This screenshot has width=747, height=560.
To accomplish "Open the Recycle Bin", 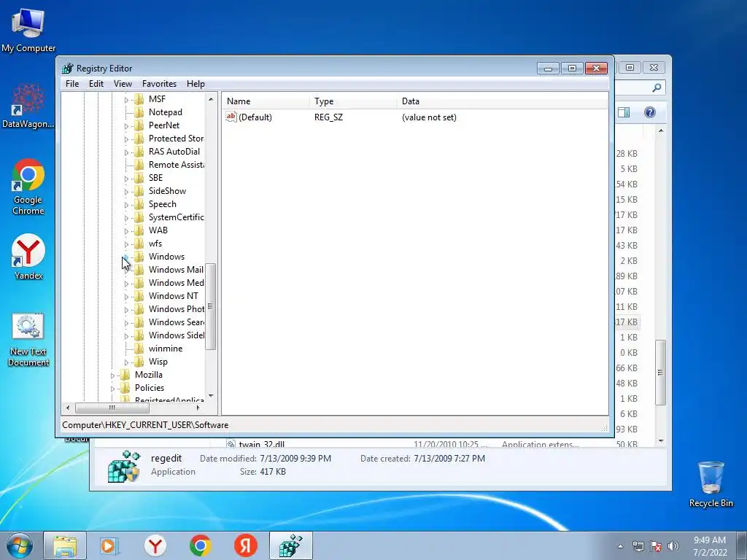I will 711,484.
